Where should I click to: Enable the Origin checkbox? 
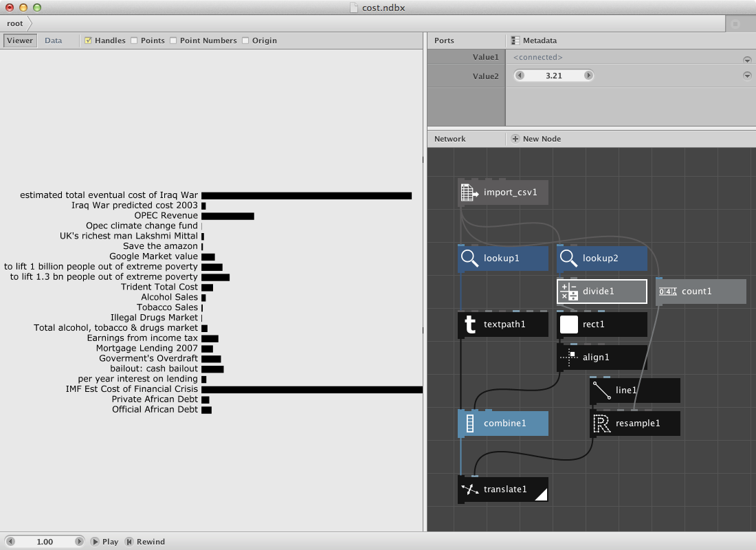(x=245, y=41)
